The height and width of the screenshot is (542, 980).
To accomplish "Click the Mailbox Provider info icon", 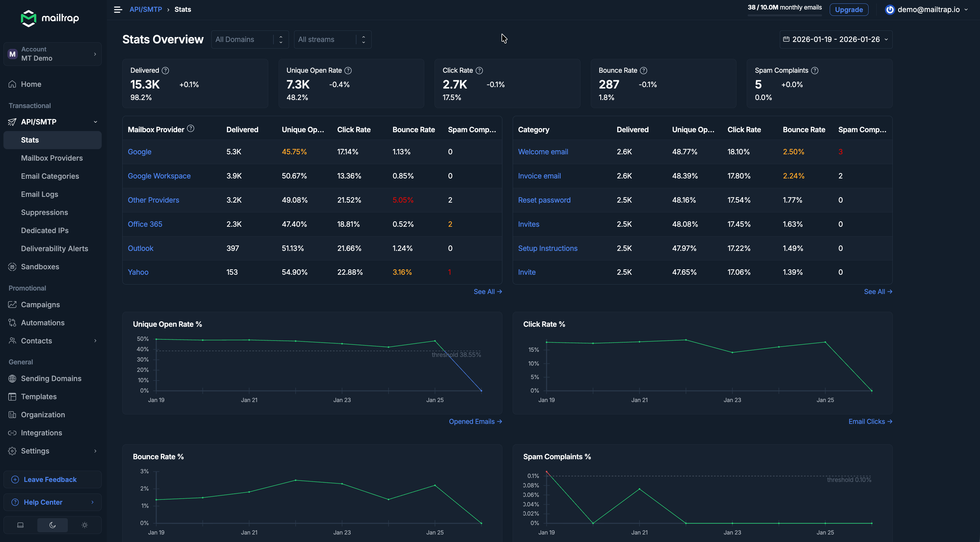I will point(191,129).
